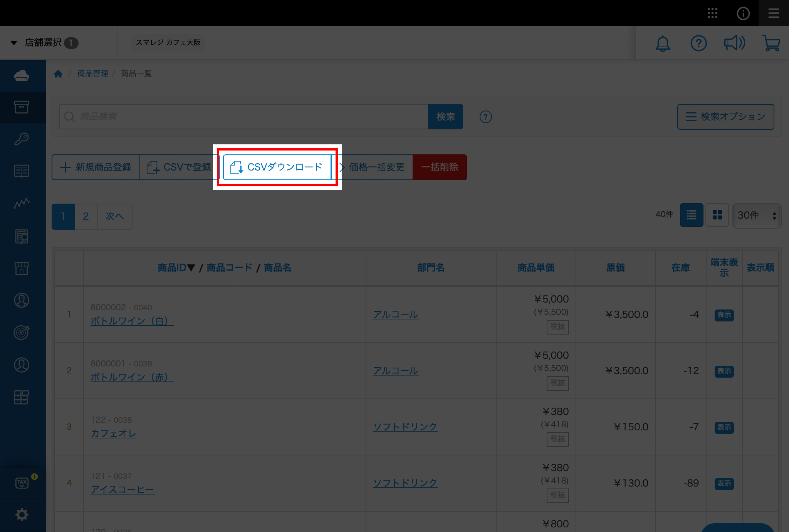Screen dimensions: 789x532
Task: Open the megaphone announcements icon
Action: (x=734, y=43)
